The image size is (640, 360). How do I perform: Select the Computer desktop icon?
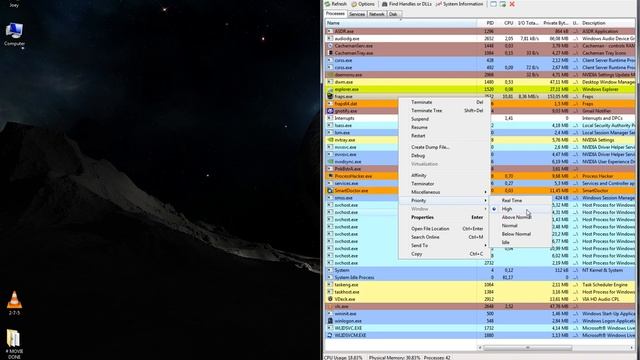pyautogui.click(x=14, y=34)
